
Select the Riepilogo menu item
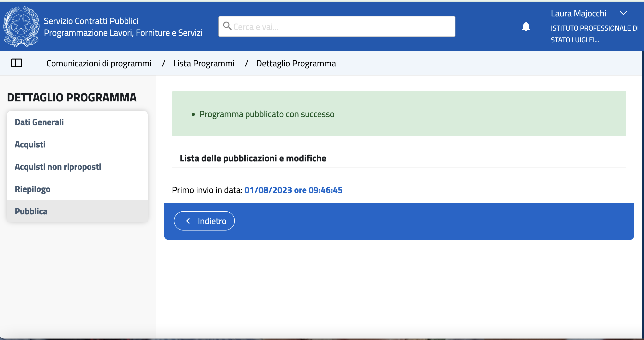coord(33,189)
